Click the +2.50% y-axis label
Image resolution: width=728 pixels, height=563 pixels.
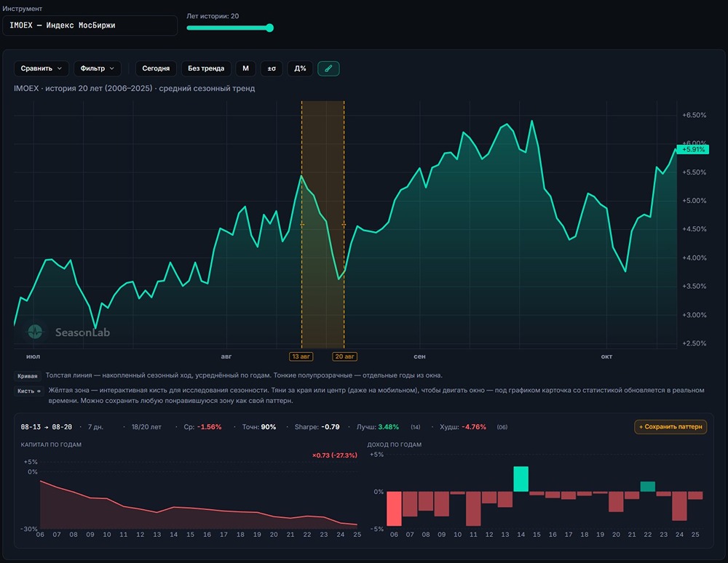click(x=694, y=343)
